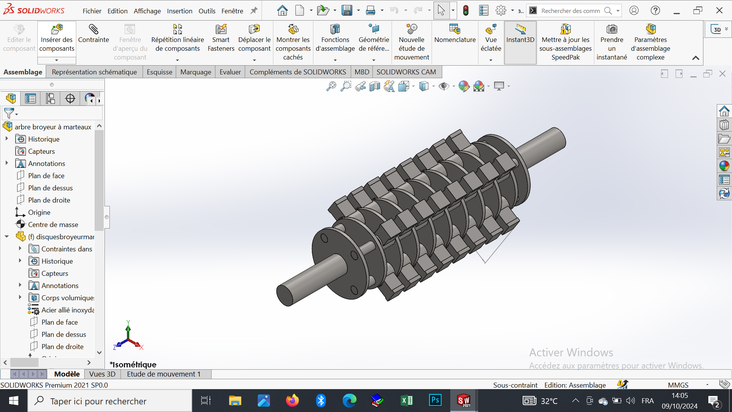Click the Edit appearance color sphere icon
The width and height of the screenshot is (732, 412).
463,87
